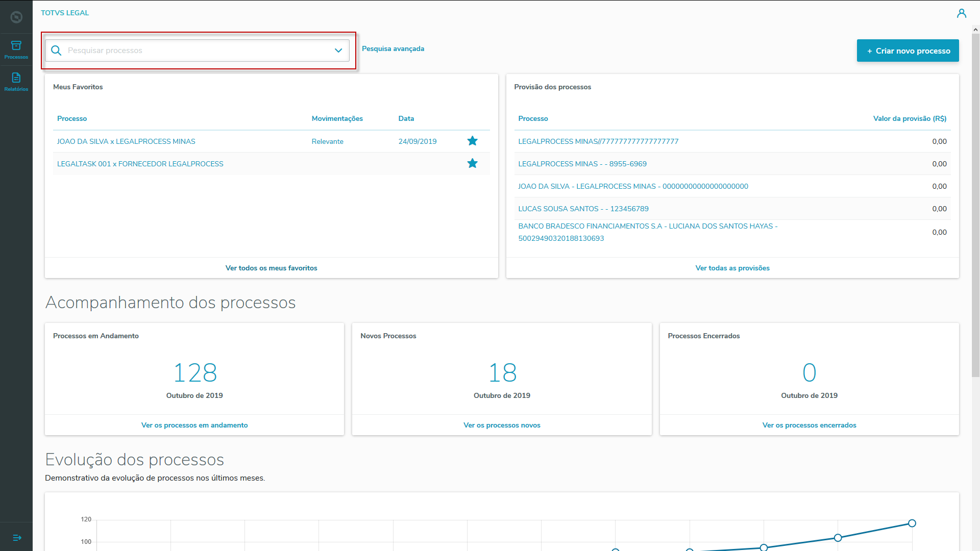Open Ver todos os meus favoritos
This screenshot has height=551, width=980.
(271, 268)
